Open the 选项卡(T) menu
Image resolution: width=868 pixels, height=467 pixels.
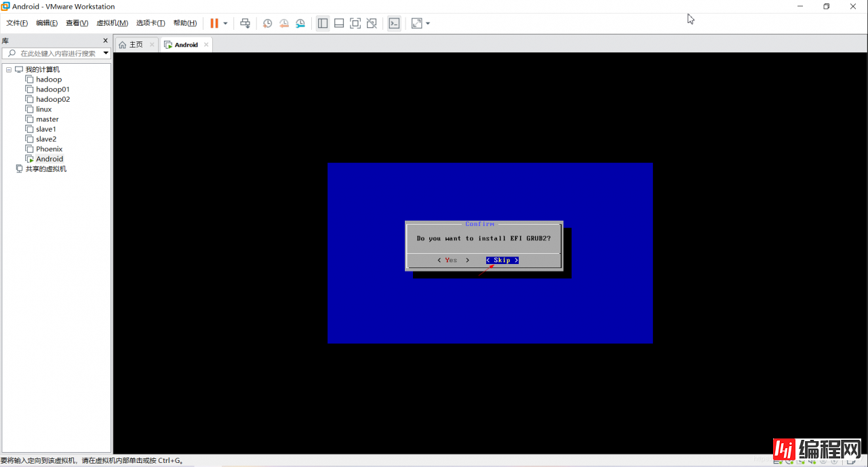(151, 23)
